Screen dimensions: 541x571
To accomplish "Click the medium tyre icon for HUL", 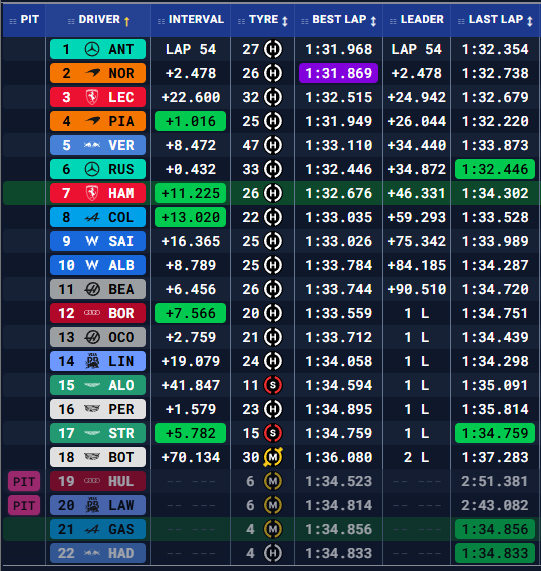I will [x=273, y=481].
